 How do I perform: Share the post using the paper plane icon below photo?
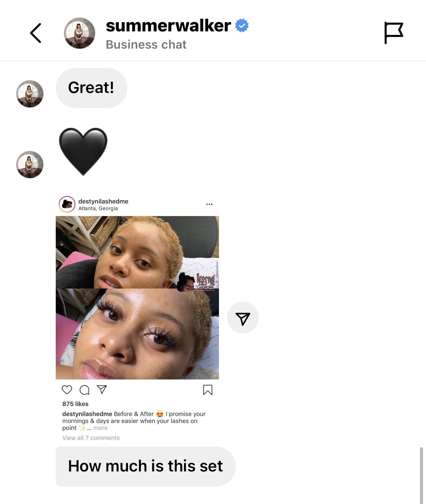point(102,389)
